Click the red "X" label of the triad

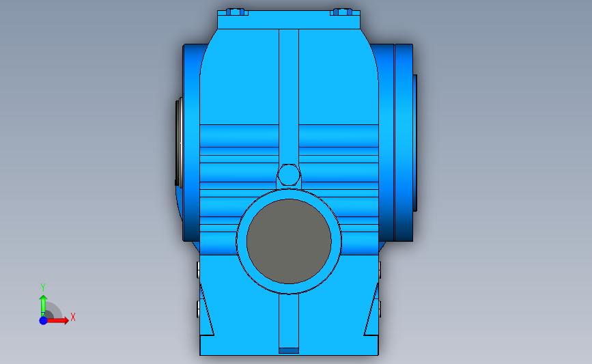coord(73,317)
